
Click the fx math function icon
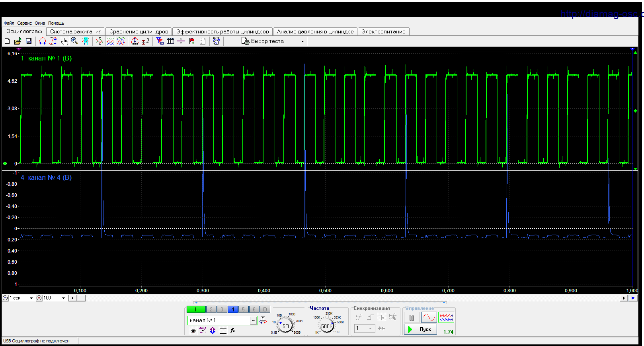tap(233, 330)
